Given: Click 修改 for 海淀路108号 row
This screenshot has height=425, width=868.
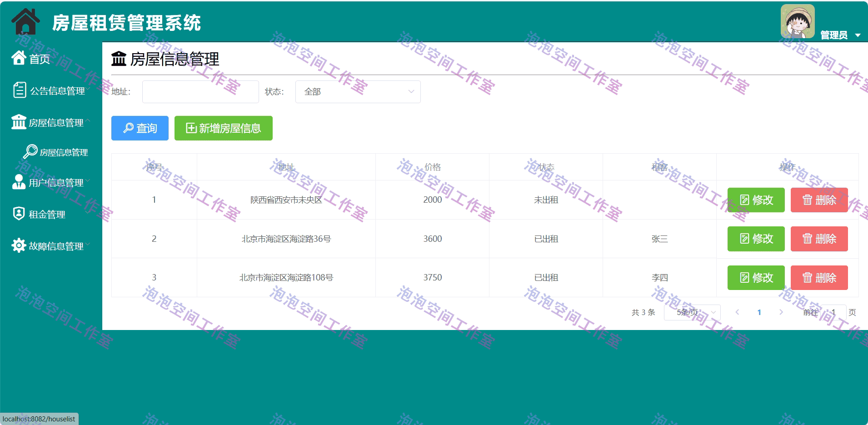Looking at the screenshot, I should point(756,278).
